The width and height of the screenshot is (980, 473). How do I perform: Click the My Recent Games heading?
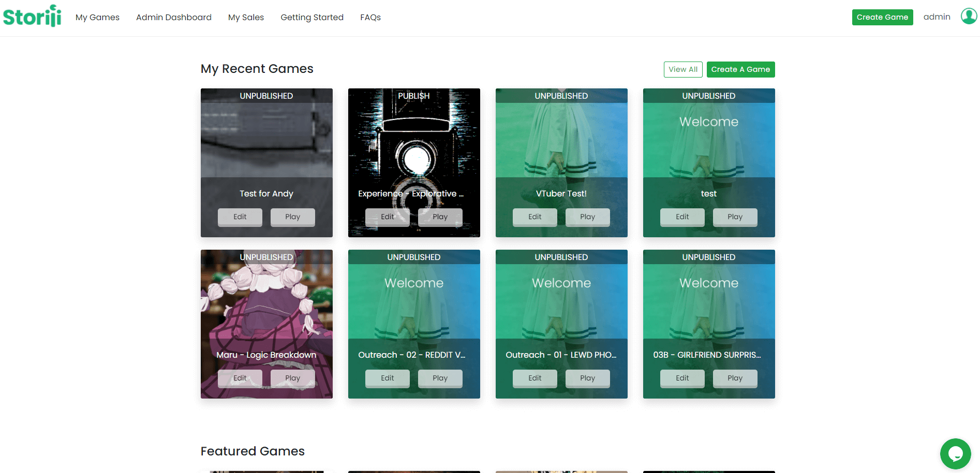[257, 69]
